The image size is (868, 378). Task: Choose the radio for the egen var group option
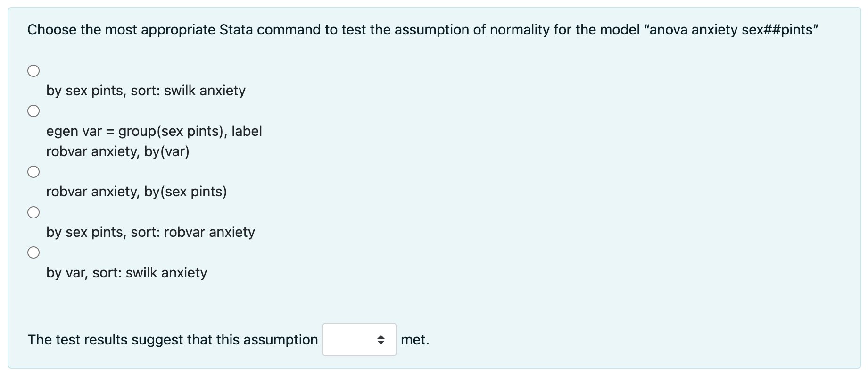[33, 111]
